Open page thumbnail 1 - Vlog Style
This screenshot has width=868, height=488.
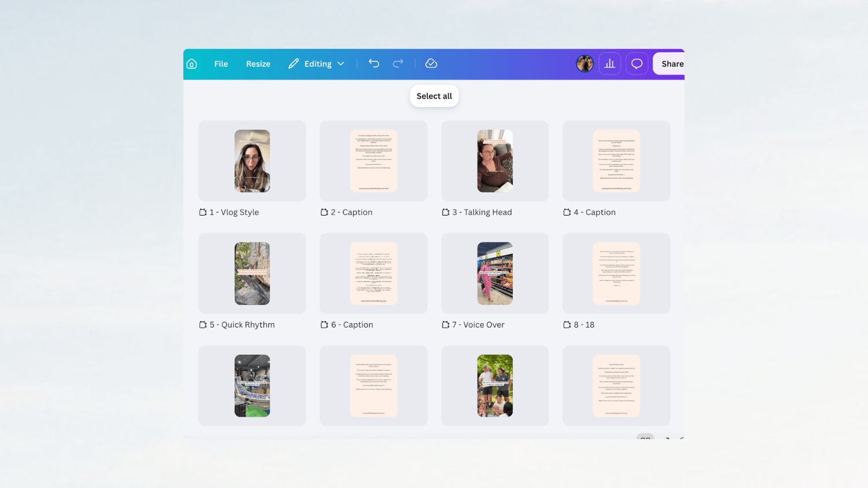point(252,161)
